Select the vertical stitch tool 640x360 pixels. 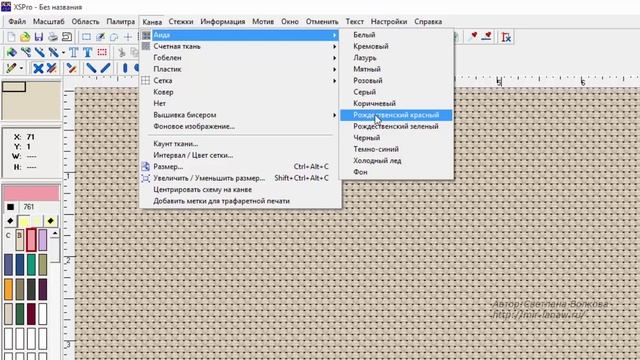tap(125, 68)
